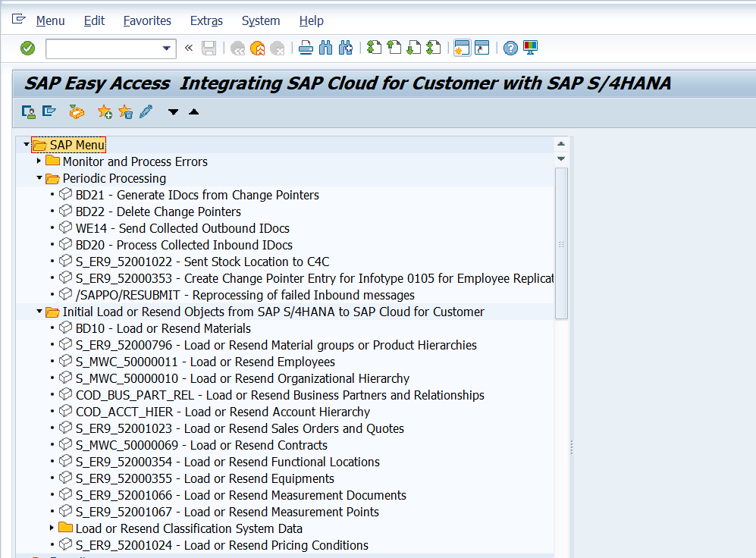Click the Change Favorites pencil icon
Image resolution: width=756 pixels, height=558 pixels.
pyautogui.click(x=146, y=112)
